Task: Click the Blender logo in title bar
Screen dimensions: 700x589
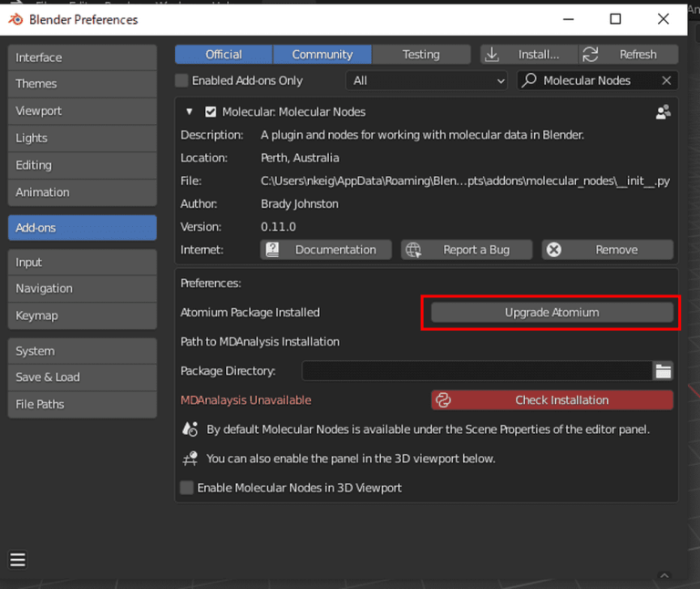Action: click(x=15, y=19)
